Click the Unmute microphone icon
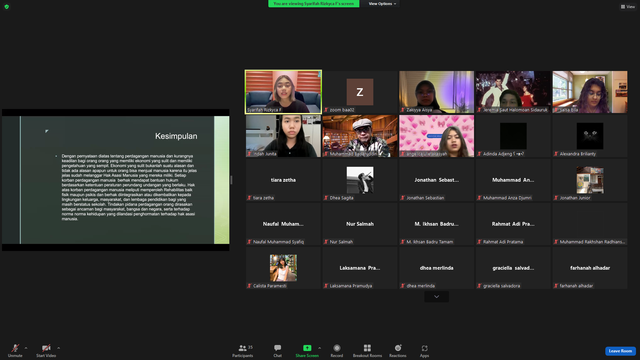640x360 pixels. pyautogui.click(x=15, y=348)
